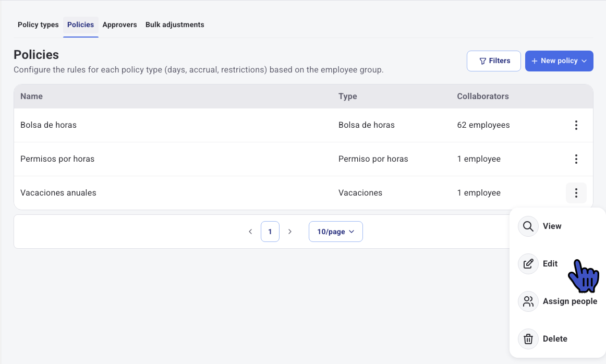Screen dimensions: 606x364
Task: Click the Filters button
Action: [493, 61]
